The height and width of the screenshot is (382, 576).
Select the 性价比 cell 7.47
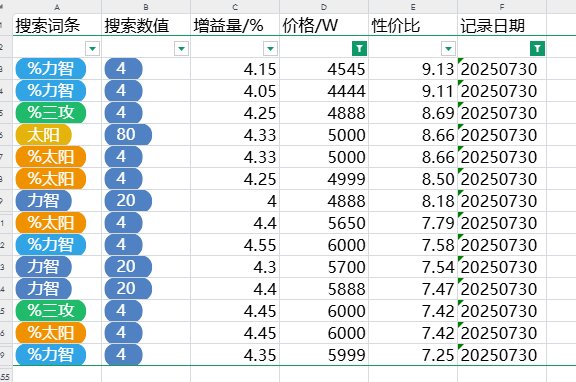pos(413,289)
